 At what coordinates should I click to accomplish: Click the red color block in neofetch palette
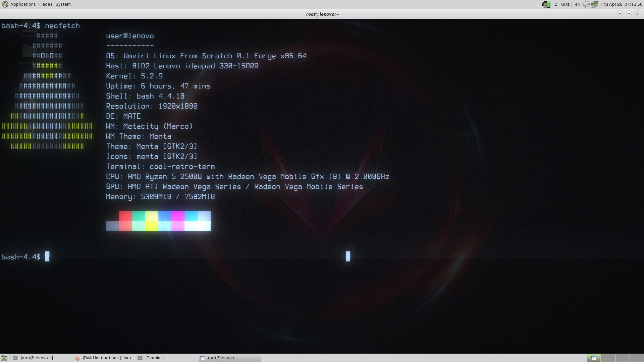[x=125, y=217]
